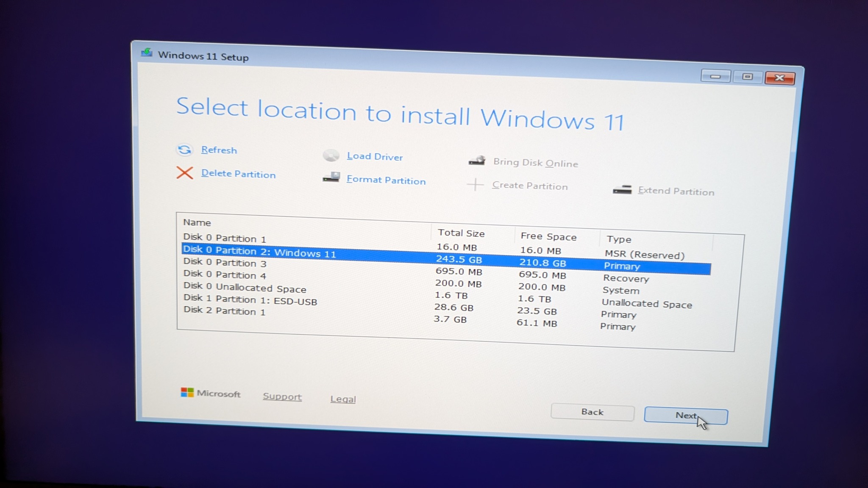The height and width of the screenshot is (488, 868).
Task: Click the Back button
Action: pos(592,412)
